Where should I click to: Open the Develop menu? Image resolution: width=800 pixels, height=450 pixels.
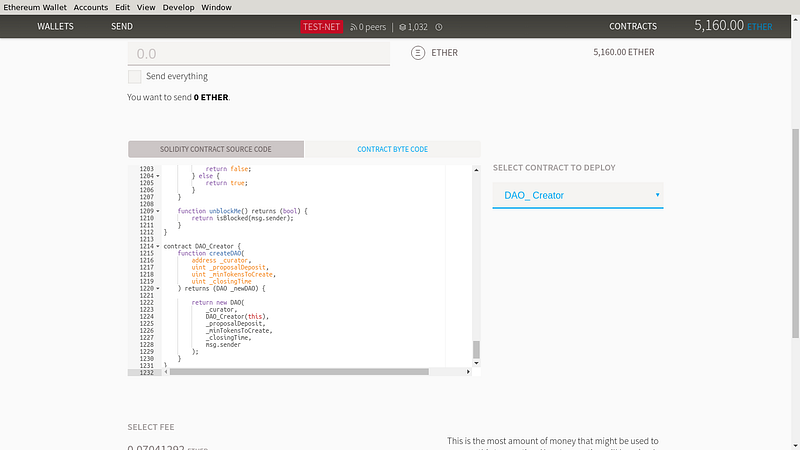[179, 7]
